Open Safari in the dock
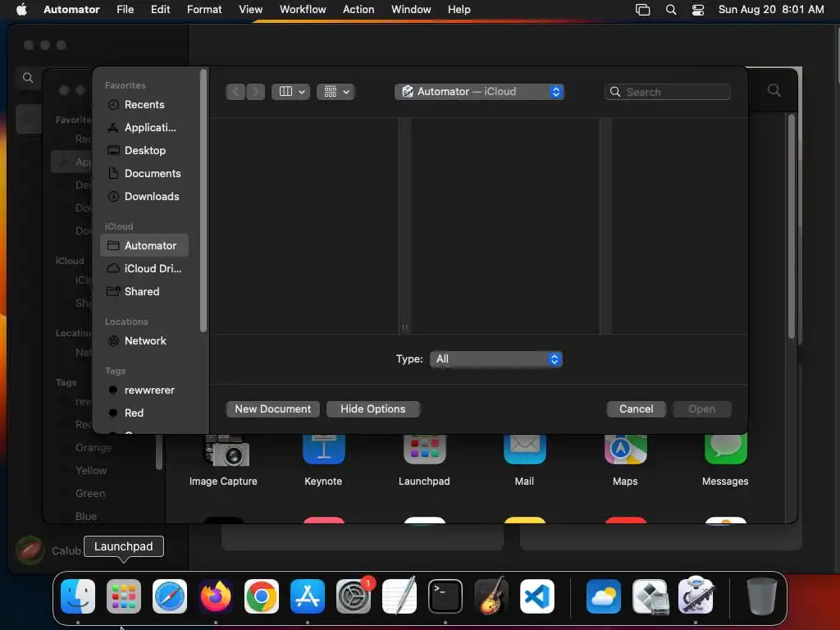 pos(170,596)
